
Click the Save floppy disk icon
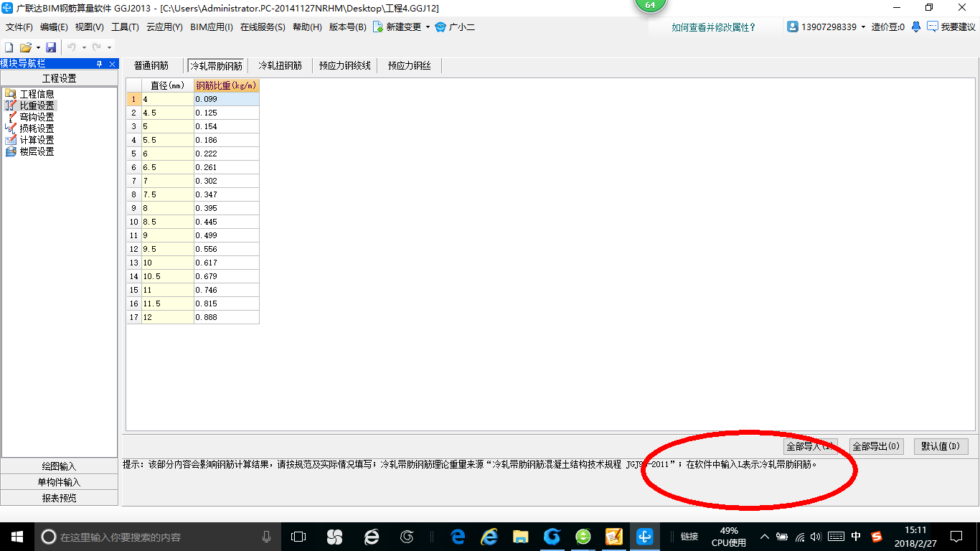coord(51,47)
